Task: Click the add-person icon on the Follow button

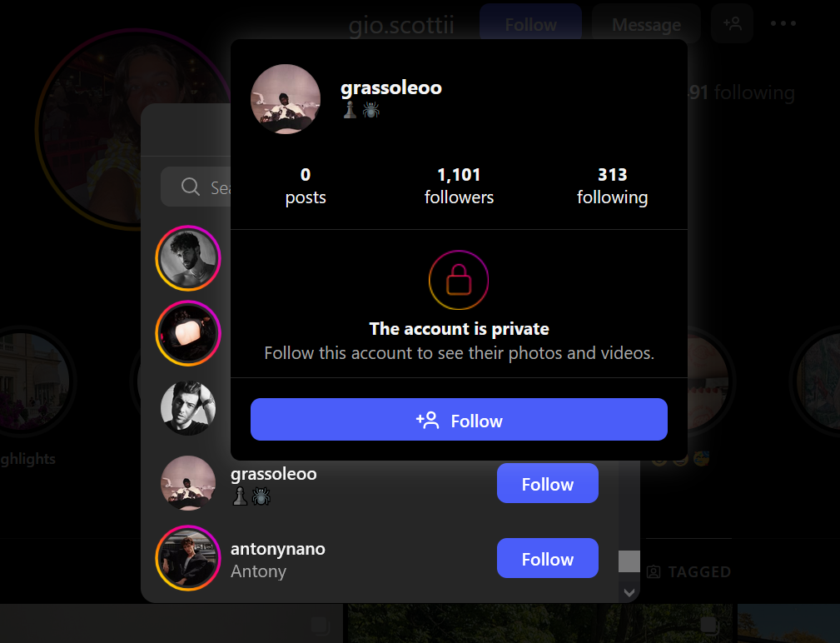Action: (428, 421)
